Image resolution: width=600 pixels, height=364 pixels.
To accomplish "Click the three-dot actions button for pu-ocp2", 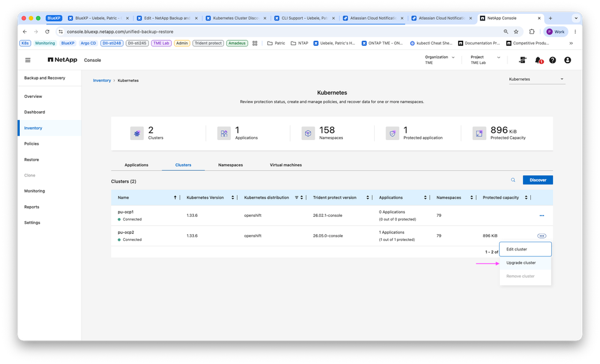I will click(542, 236).
